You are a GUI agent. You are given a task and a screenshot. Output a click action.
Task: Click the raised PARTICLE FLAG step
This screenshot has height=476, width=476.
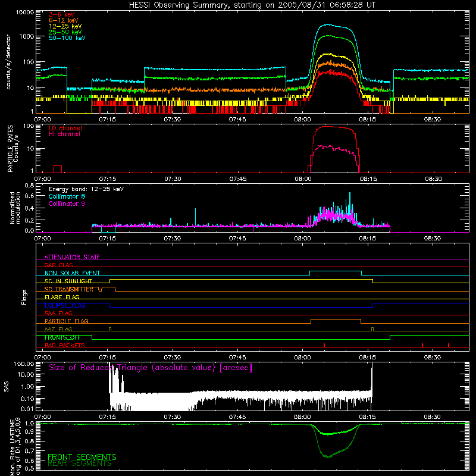pos(336,320)
